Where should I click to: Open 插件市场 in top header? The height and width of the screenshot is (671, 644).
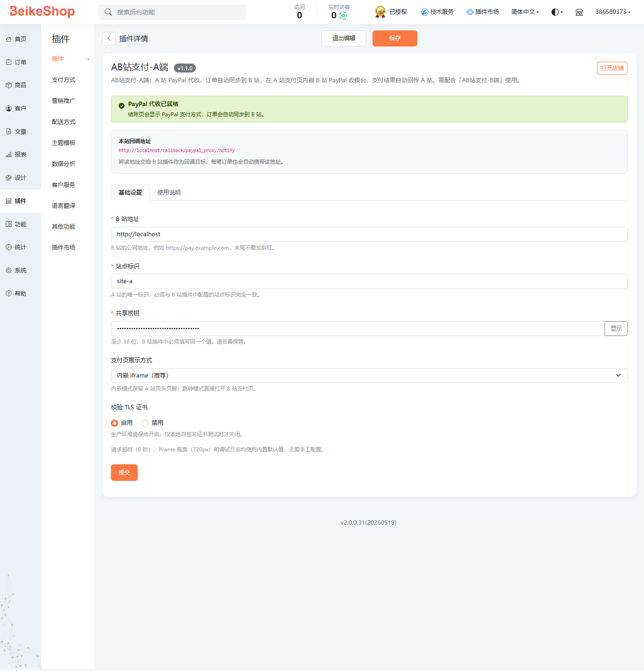pyautogui.click(x=483, y=12)
